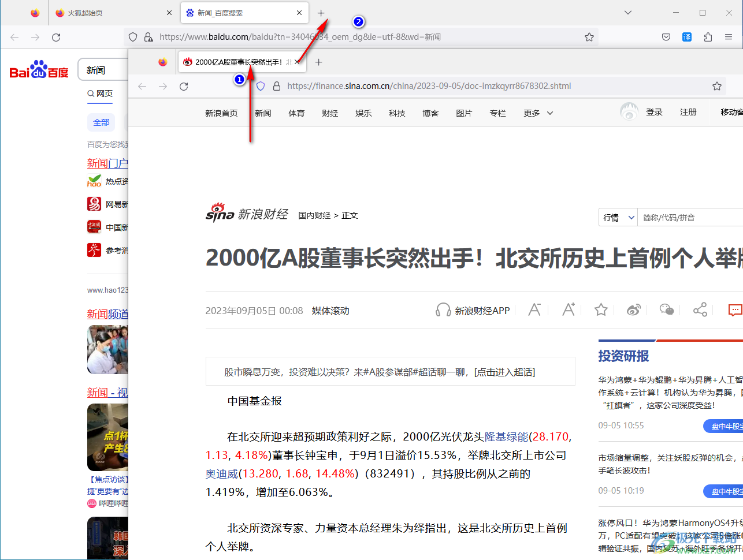Close the 新闻_百度搜索 tab
Image resolution: width=743 pixels, height=560 pixels.
[299, 13]
